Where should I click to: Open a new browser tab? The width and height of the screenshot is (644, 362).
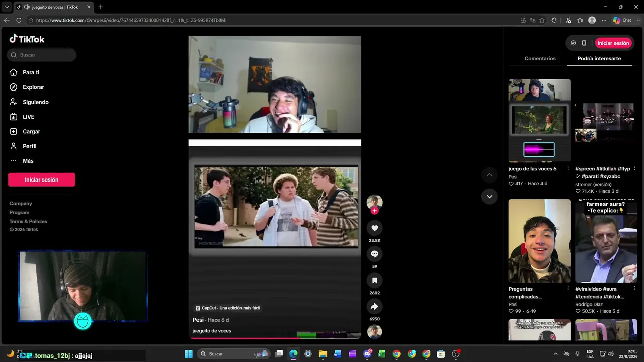(x=101, y=7)
